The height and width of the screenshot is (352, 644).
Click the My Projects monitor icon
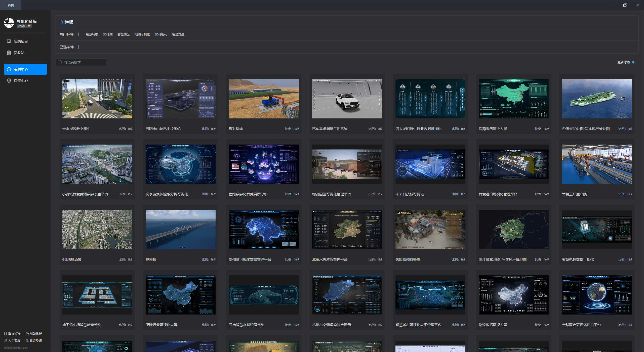[x=9, y=41]
